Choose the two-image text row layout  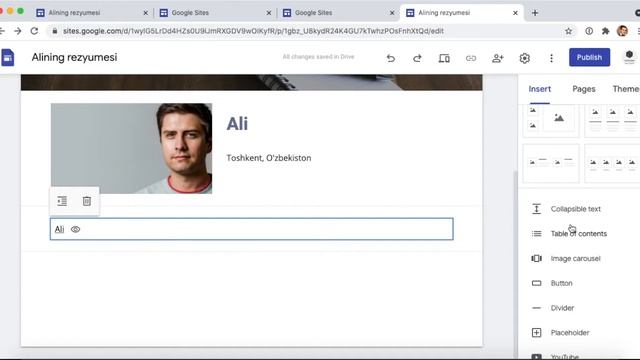coord(551,163)
